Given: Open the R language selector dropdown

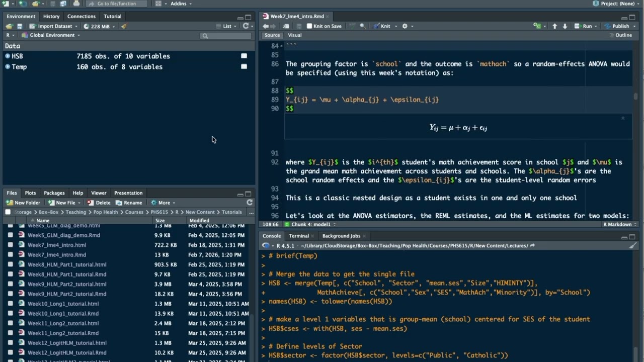Looking at the screenshot, I should [10, 35].
